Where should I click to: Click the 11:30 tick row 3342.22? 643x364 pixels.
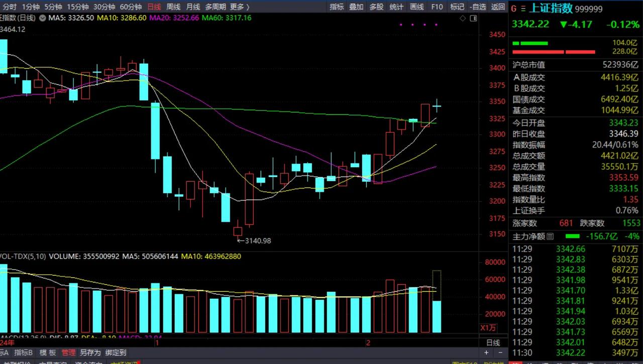click(576, 353)
